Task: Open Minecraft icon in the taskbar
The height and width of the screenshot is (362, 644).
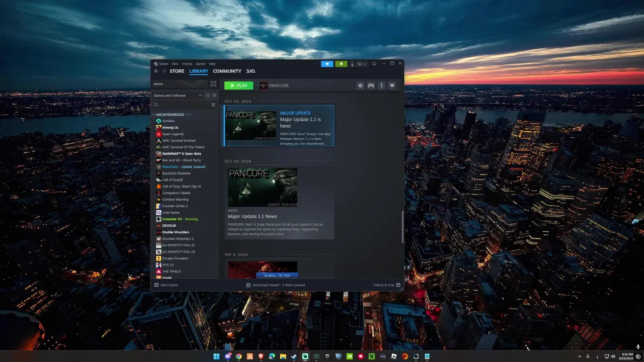Action: 372,356
